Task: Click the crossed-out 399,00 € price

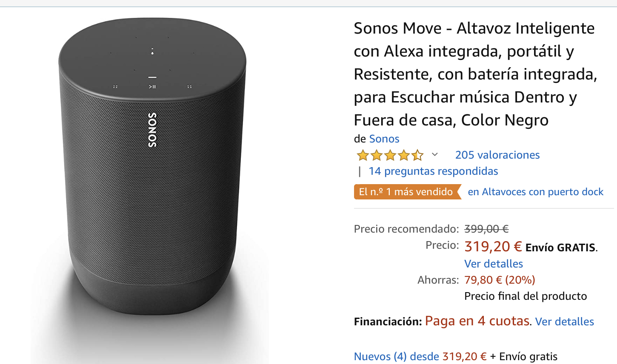Action: click(x=486, y=229)
